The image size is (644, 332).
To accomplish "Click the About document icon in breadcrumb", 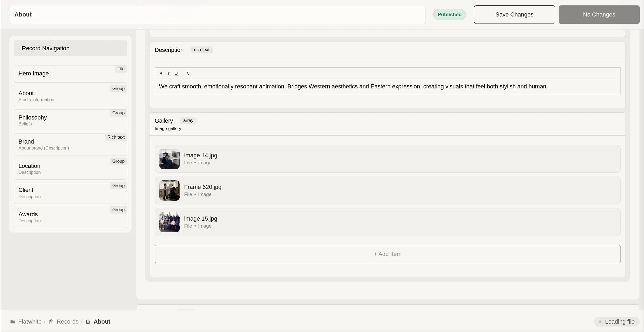I will [88, 322].
